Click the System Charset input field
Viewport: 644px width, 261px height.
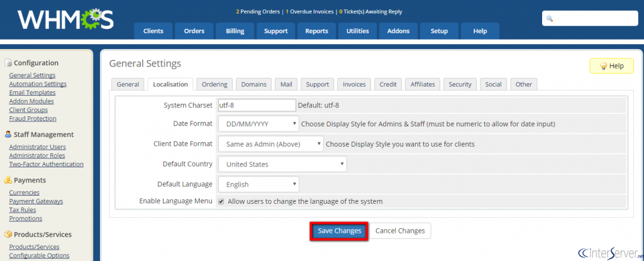coord(257,105)
